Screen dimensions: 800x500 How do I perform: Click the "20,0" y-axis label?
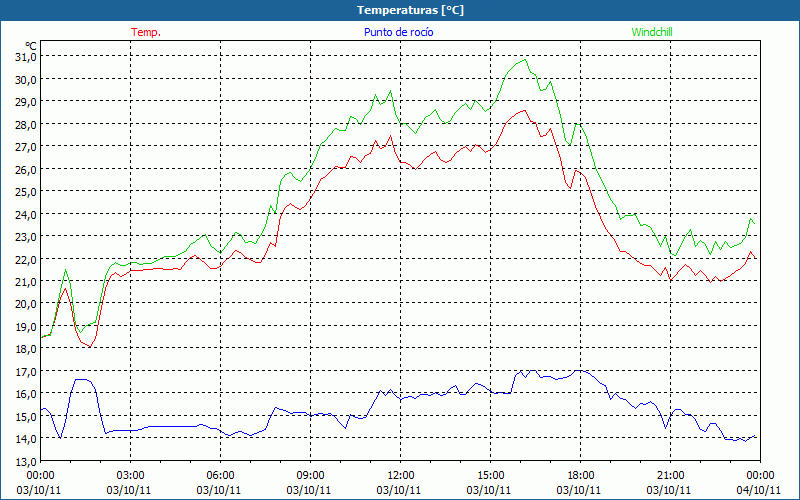tap(26, 304)
